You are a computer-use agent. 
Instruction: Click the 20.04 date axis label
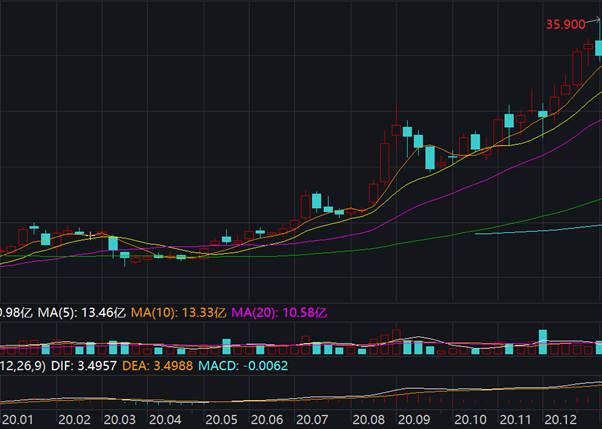coord(165,419)
